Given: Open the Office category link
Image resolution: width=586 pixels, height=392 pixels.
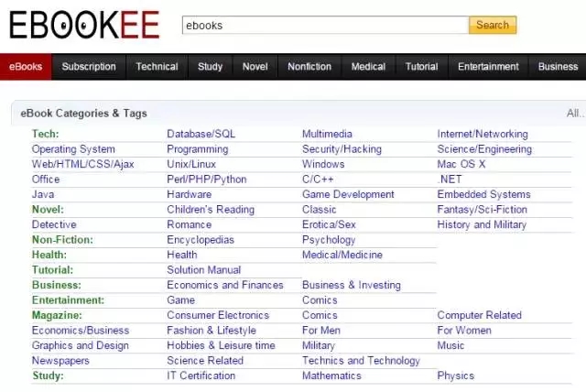Looking at the screenshot, I should [x=46, y=180].
